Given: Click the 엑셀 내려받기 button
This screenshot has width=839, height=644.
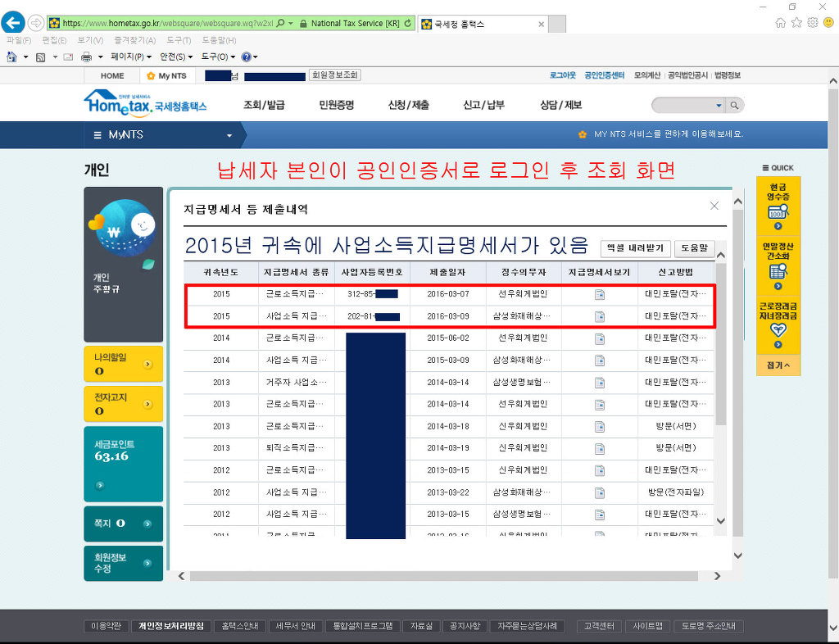Looking at the screenshot, I should (636, 248).
